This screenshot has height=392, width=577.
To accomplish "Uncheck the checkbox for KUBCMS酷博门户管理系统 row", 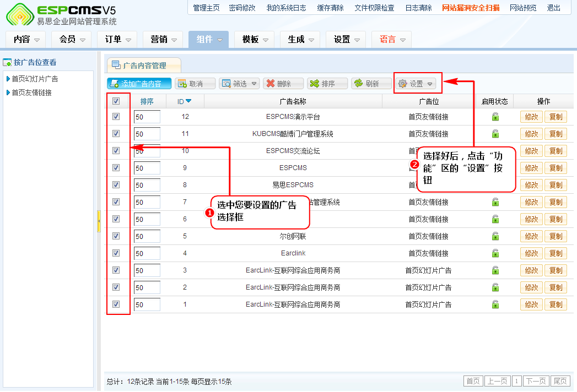I will tap(116, 133).
